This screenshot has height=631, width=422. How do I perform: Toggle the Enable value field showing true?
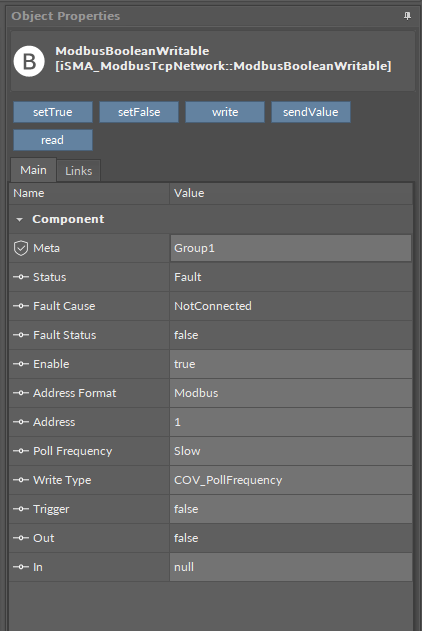click(291, 364)
